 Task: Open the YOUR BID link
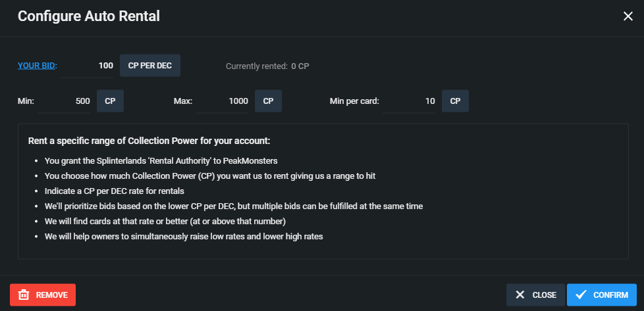(37, 66)
